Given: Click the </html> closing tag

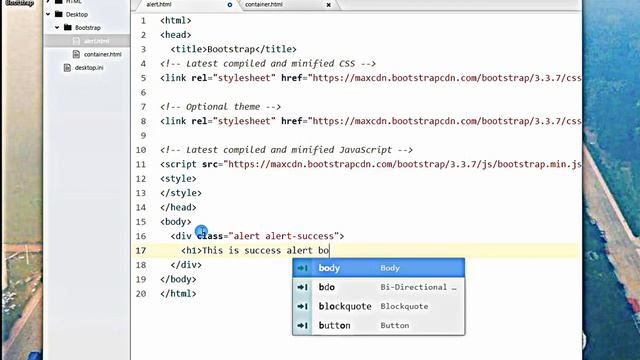Looking at the screenshot, I should tap(178, 293).
